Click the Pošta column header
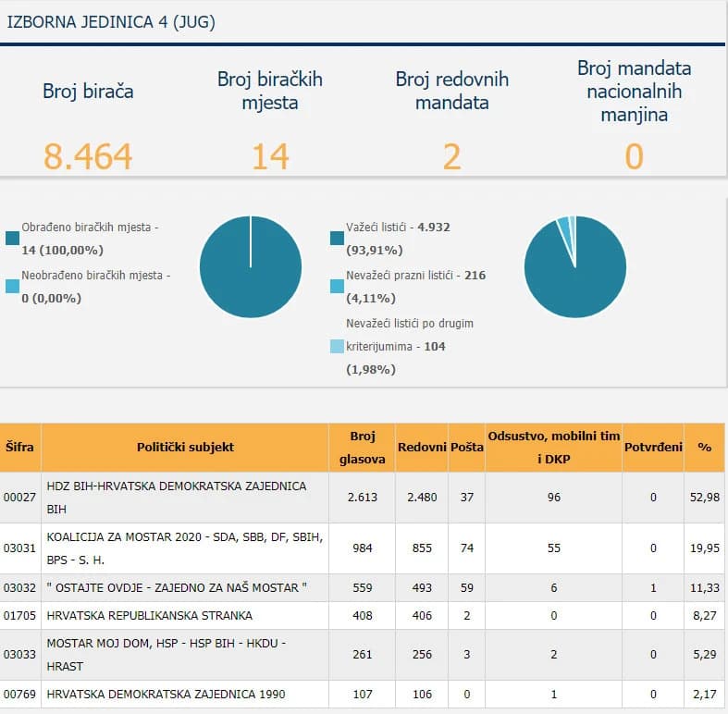Screen dimensions: 728x714 [466, 447]
